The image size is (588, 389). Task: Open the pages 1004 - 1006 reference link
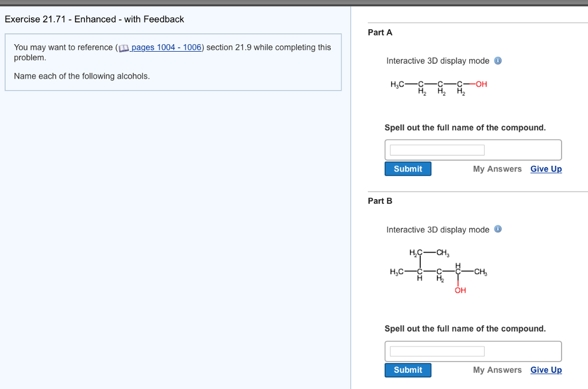[167, 48]
